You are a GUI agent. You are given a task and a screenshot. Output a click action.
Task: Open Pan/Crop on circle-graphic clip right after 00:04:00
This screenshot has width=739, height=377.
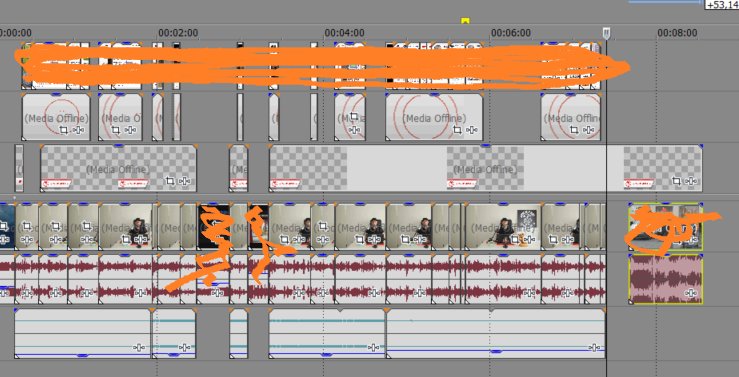click(353, 117)
